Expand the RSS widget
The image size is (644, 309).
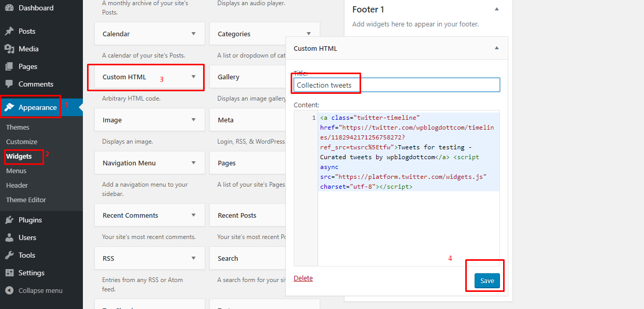tap(194, 258)
